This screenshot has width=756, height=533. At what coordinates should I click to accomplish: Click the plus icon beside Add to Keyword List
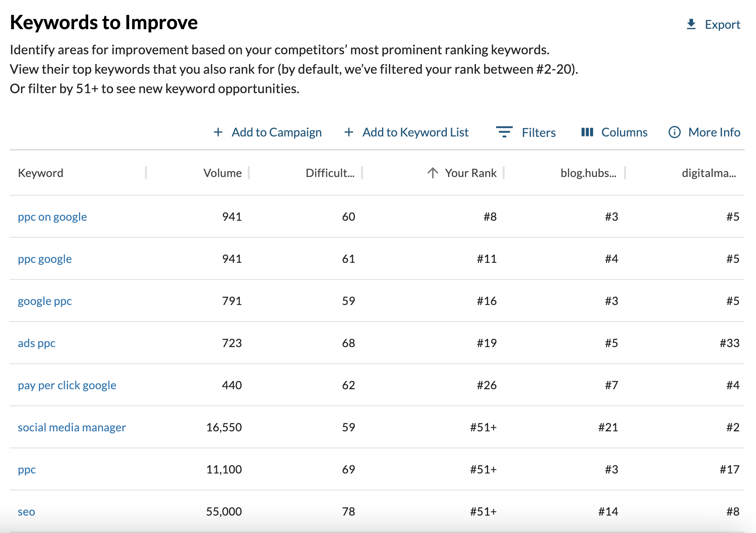click(349, 132)
